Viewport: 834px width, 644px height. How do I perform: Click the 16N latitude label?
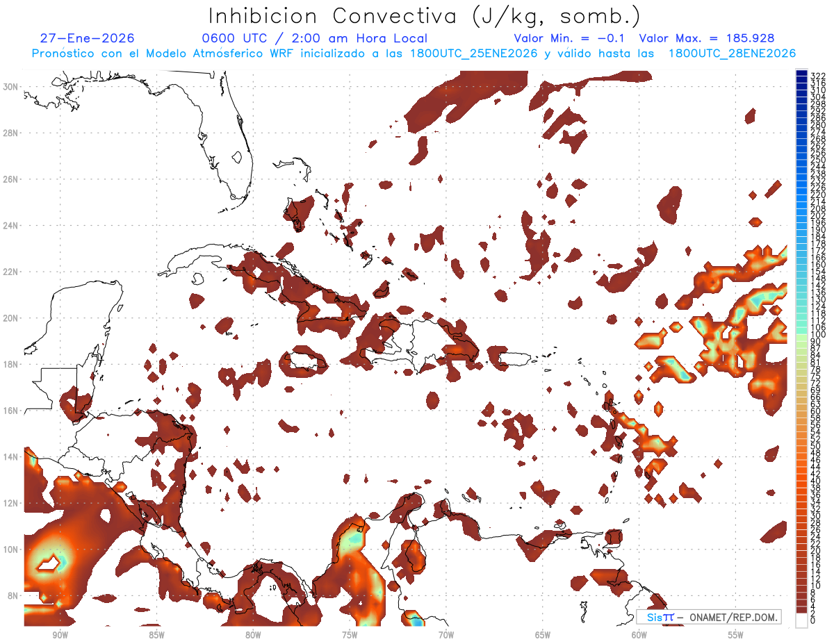[10, 410]
